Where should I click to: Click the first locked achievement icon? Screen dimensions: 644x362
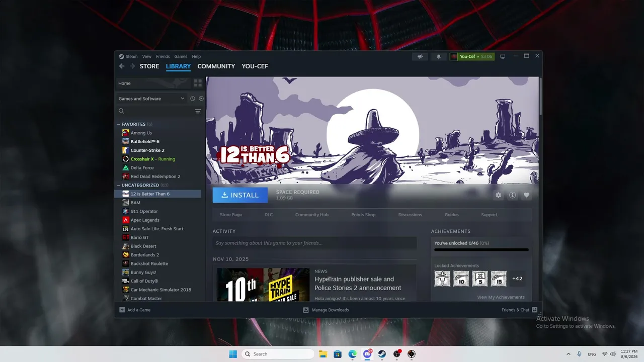[442, 279]
